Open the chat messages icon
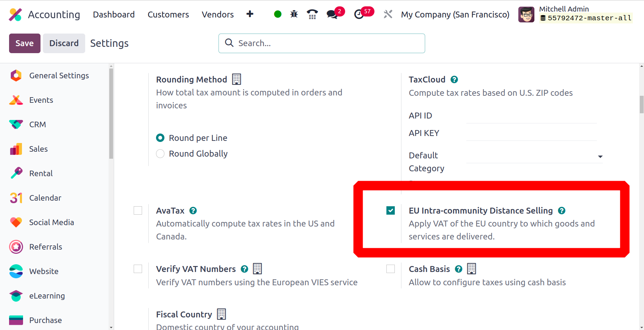 click(x=332, y=14)
